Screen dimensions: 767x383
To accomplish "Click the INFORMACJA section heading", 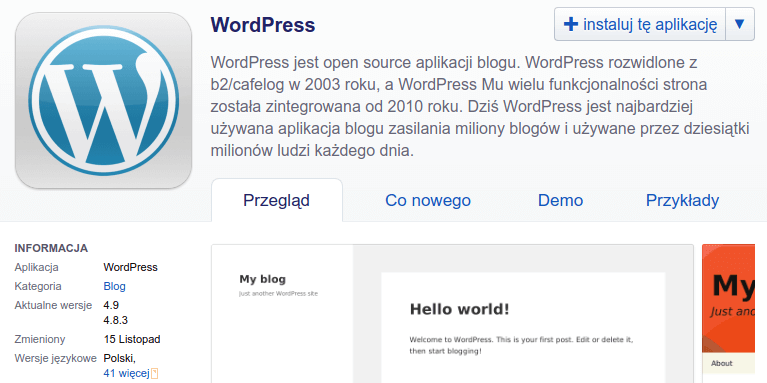I will tap(51, 248).
